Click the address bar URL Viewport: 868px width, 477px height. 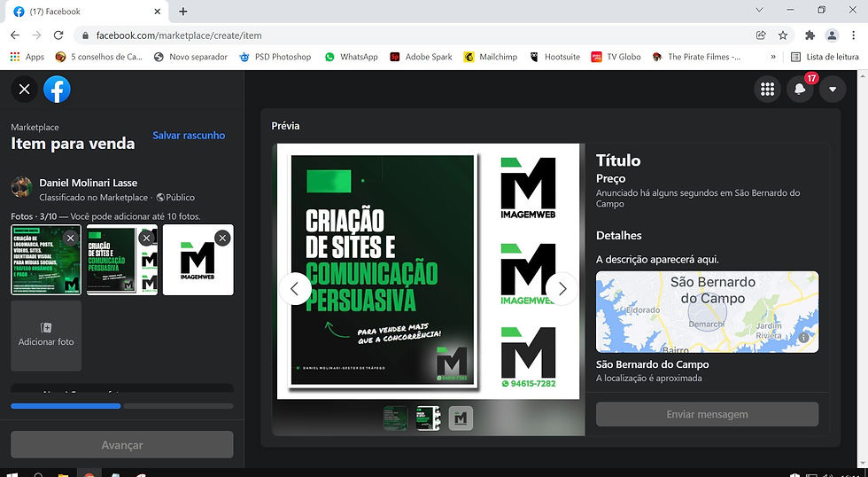(x=179, y=35)
